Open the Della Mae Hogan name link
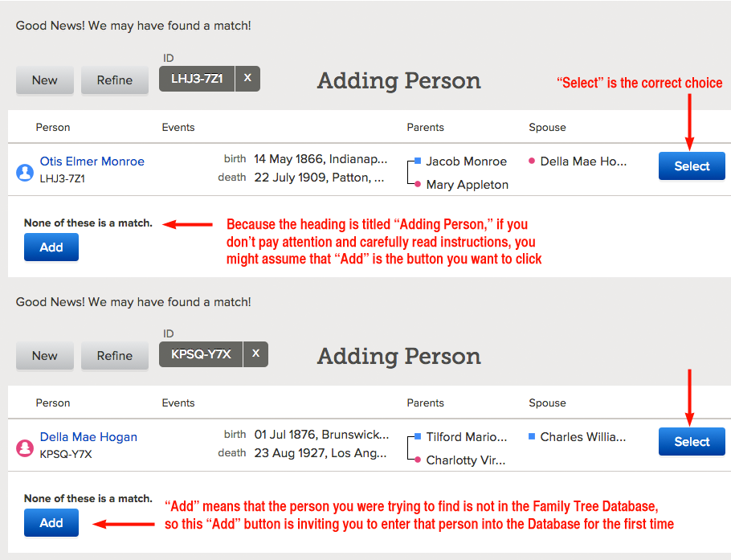The image size is (731, 560). [88, 437]
